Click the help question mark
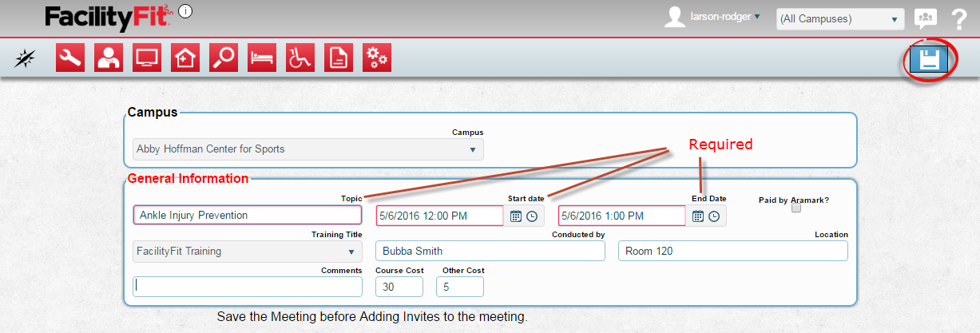 [959, 19]
